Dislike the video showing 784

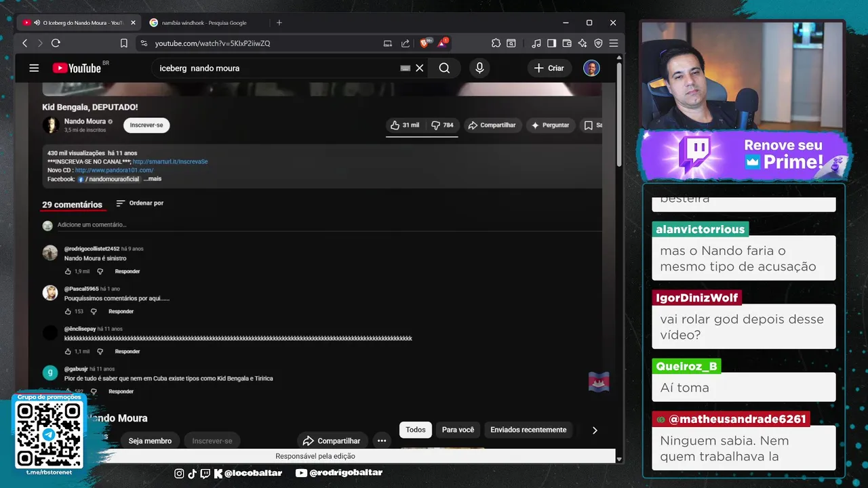point(442,125)
